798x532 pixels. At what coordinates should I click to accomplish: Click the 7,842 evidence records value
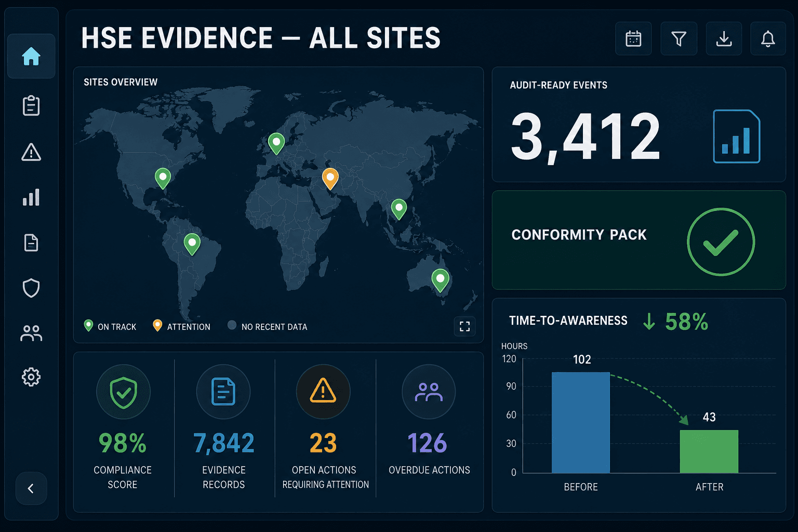(224, 443)
